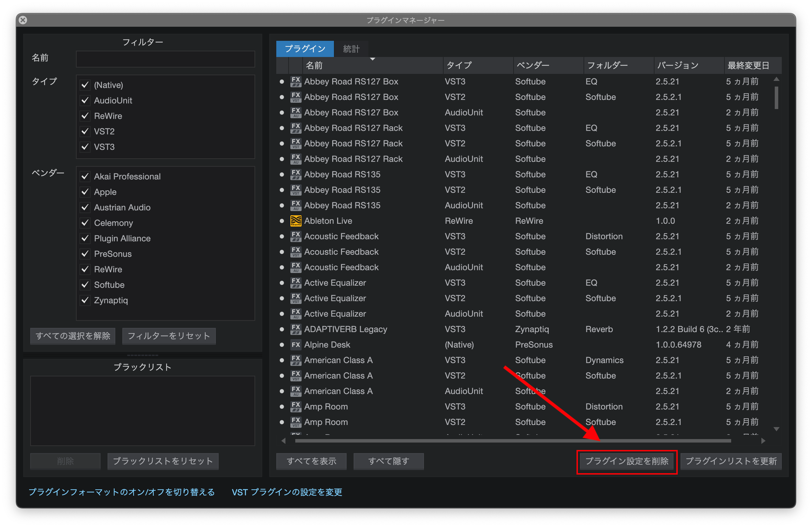Toggle visibility dot of ADAPTIVERB Legacy
Viewport: 812px width, 527px height.
(282, 329)
